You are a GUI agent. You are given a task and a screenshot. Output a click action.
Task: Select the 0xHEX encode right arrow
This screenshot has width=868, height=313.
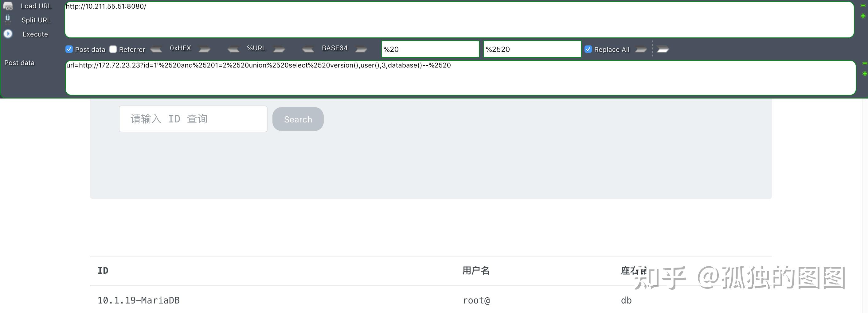click(205, 49)
